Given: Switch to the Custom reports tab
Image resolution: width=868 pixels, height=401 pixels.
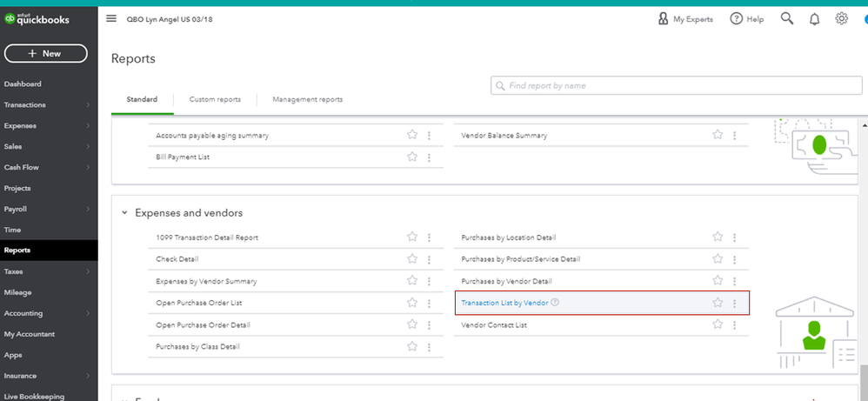Looking at the screenshot, I should click(215, 99).
